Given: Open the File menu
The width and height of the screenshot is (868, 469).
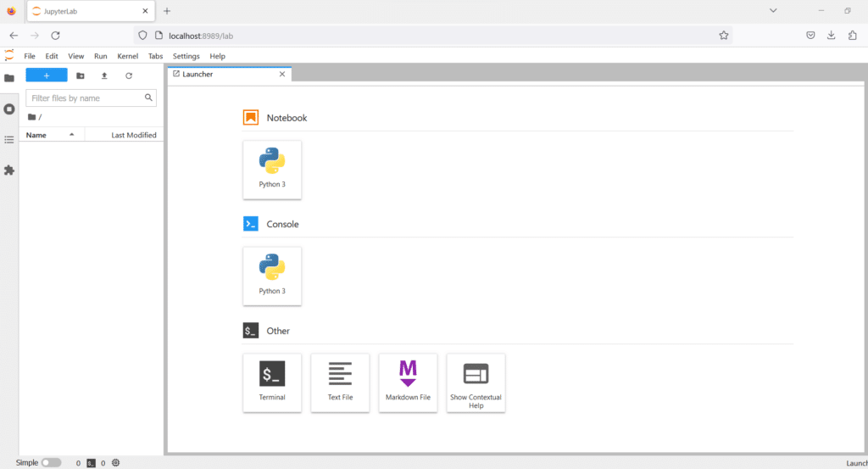Looking at the screenshot, I should pos(30,56).
